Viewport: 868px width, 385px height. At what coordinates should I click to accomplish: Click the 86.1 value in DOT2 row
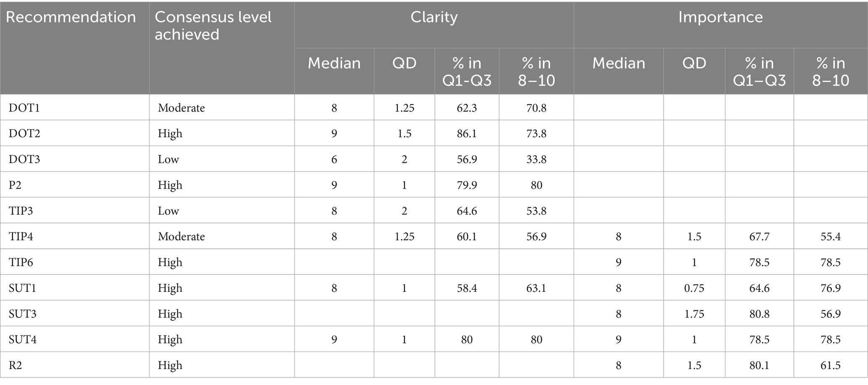(x=467, y=133)
